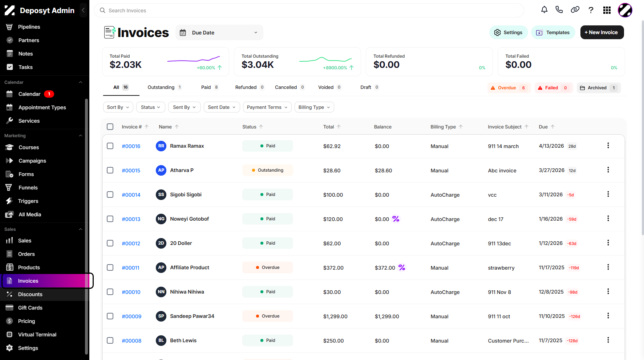Image resolution: width=644 pixels, height=360 pixels.
Task: Open help question mark icon
Action: [x=591, y=10]
